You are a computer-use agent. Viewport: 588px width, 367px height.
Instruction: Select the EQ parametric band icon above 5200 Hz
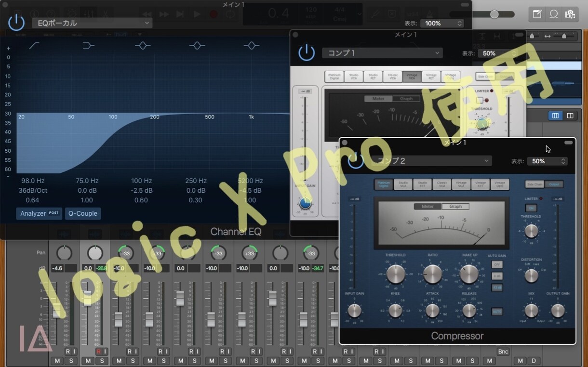coord(251,45)
